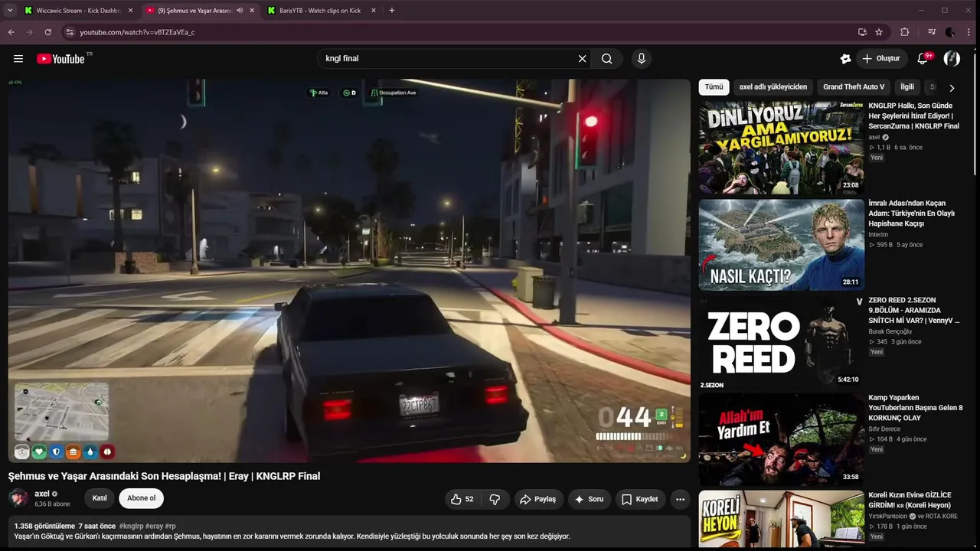
Task: Open YouTube notifications bell
Action: [923, 59]
